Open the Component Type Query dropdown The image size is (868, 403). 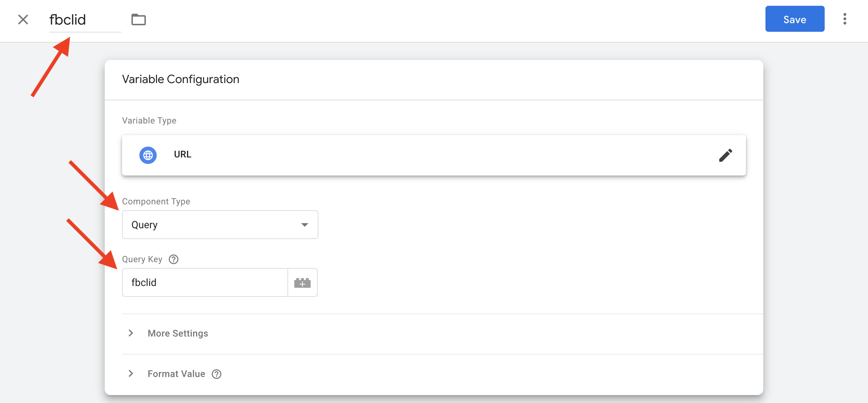tap(220, 225)
